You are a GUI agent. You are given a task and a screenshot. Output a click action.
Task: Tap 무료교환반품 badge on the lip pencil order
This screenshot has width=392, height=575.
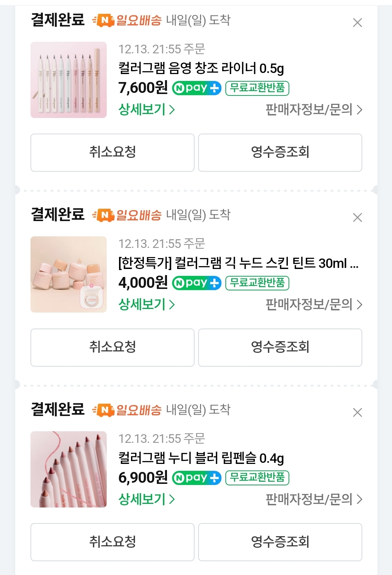(x=257, y=478)
